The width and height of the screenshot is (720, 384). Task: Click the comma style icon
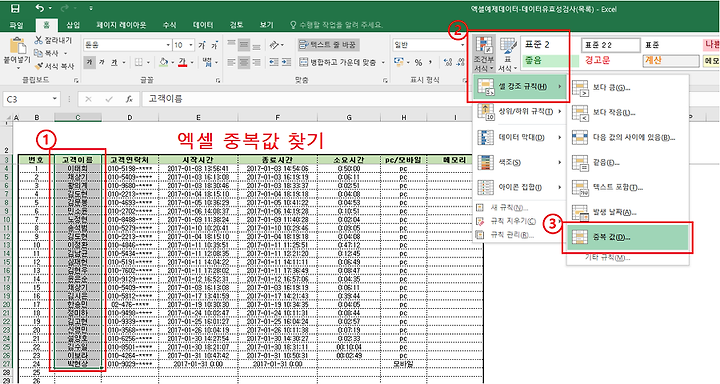[x=430, y=62]
